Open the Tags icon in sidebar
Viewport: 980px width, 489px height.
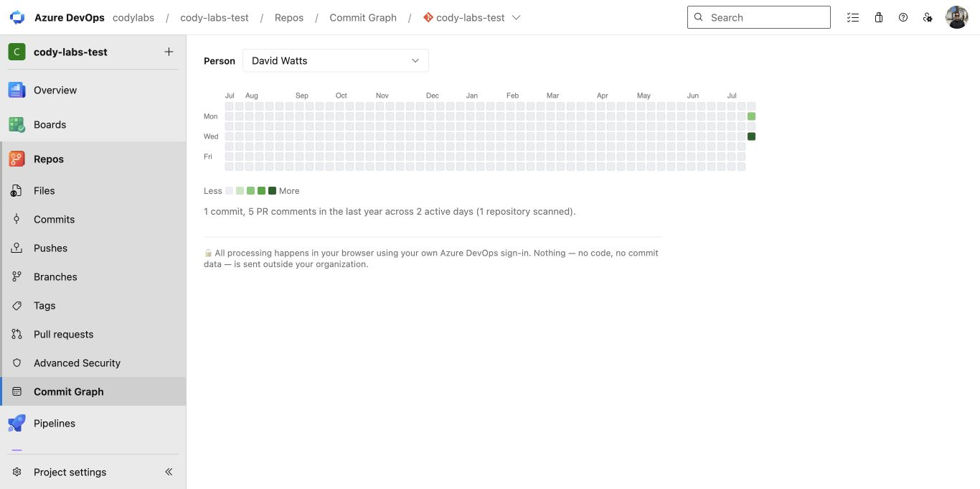pyautogui.click(x=17, y=305)
